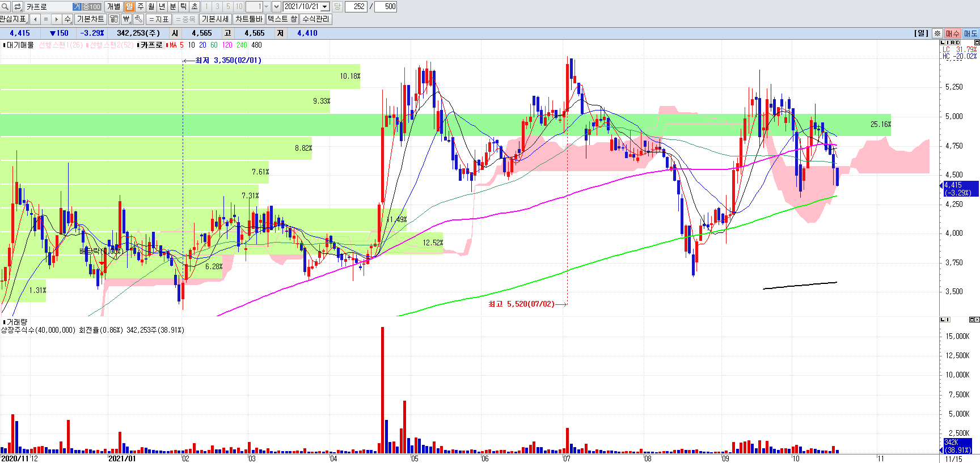Click the previous (left arrow) playback icon
This screenshot has height=463, width=980.
coord(35,19)
